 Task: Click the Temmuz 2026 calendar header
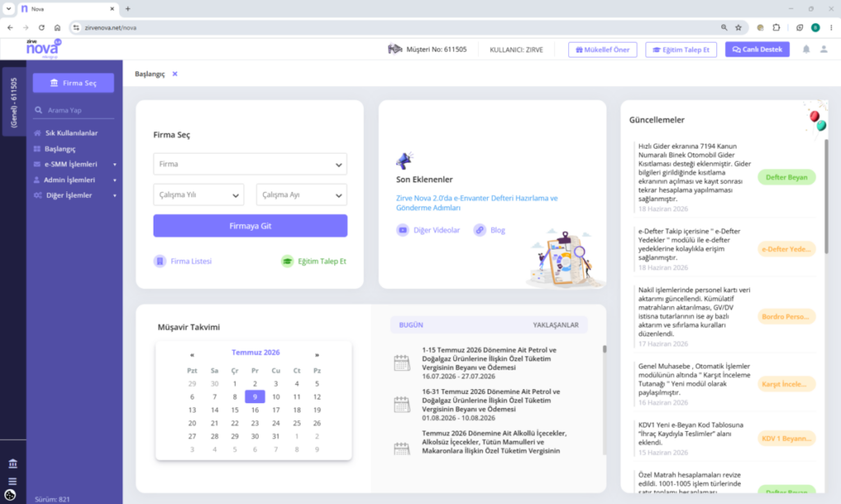tap(255, 352)
